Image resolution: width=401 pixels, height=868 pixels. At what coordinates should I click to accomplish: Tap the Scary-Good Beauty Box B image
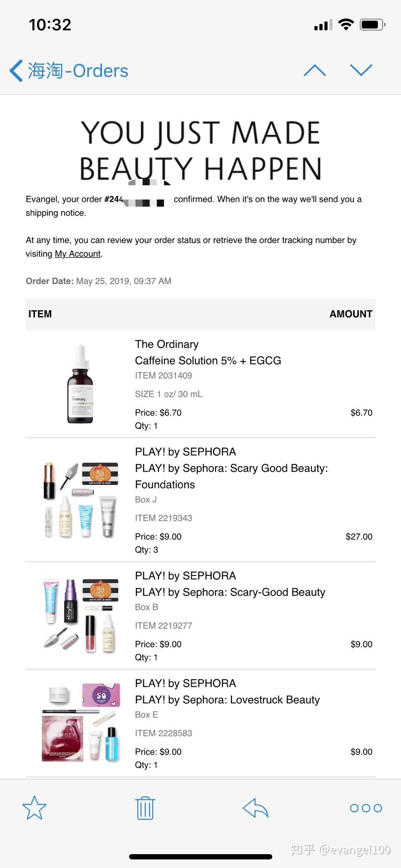tap(80, 615)
